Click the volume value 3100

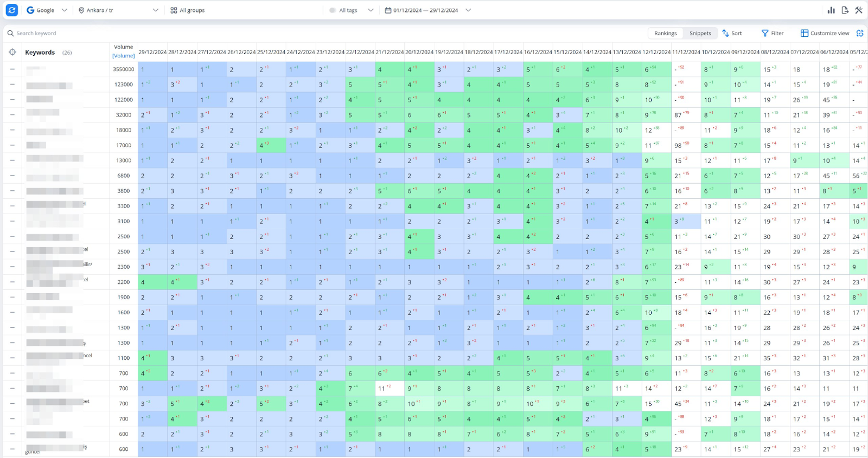point(124,221)
